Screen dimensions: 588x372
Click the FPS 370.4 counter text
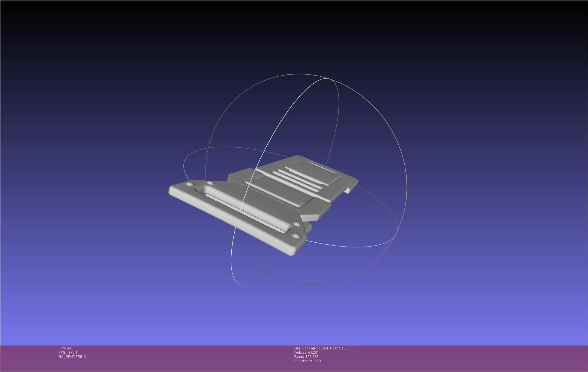(x=68, y=353)
